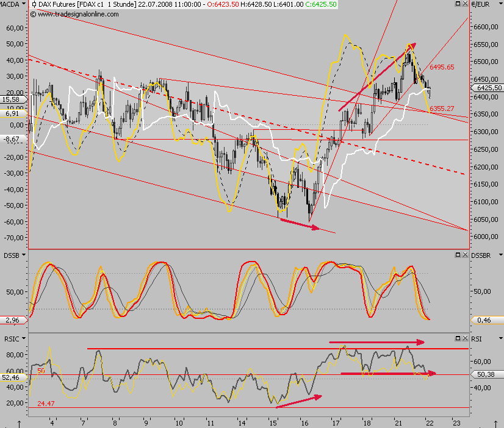Open the MACDA indicator dropdown arrow
504x428 pixels.
pos(24,4)
